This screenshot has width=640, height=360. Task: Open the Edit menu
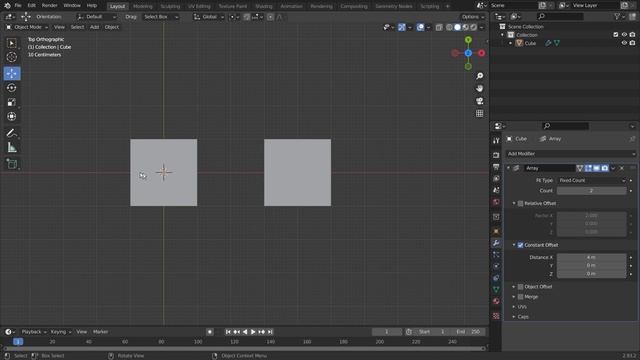click(31, 6)
